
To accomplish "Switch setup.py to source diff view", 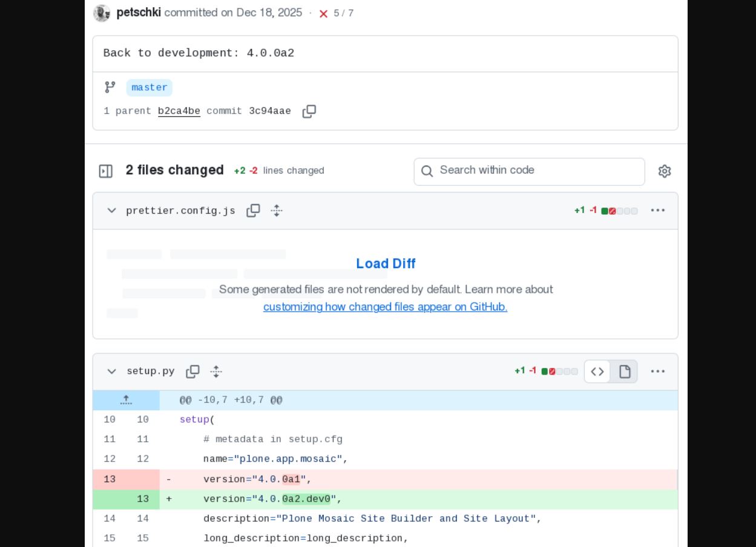I will point(597,372).
